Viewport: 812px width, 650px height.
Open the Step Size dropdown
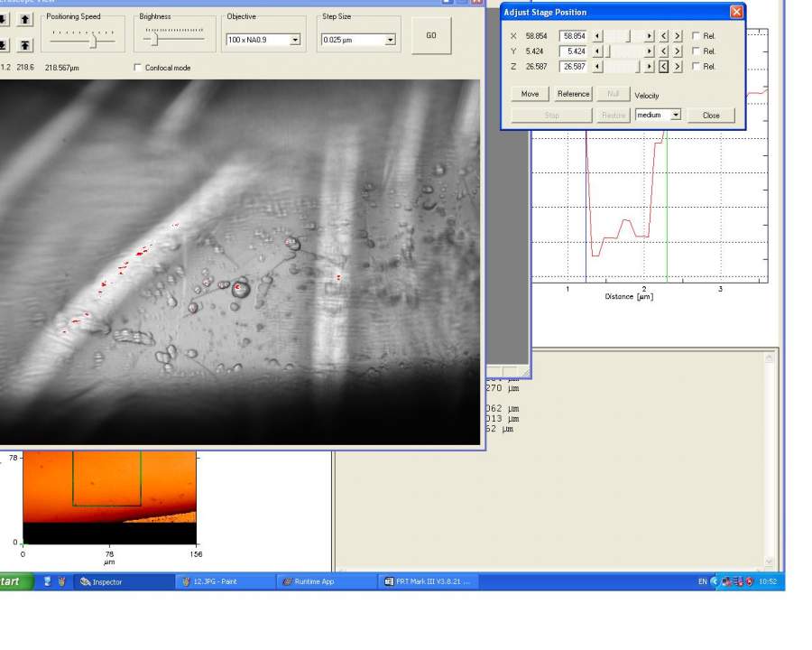click(390, 40)
